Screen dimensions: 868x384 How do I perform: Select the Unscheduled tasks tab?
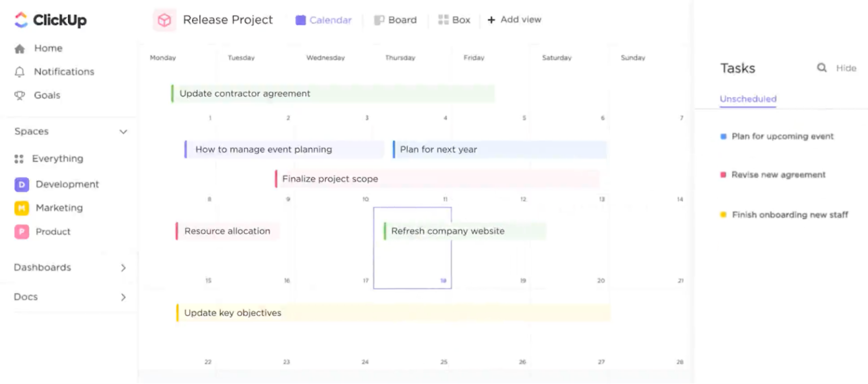(747, 99)
